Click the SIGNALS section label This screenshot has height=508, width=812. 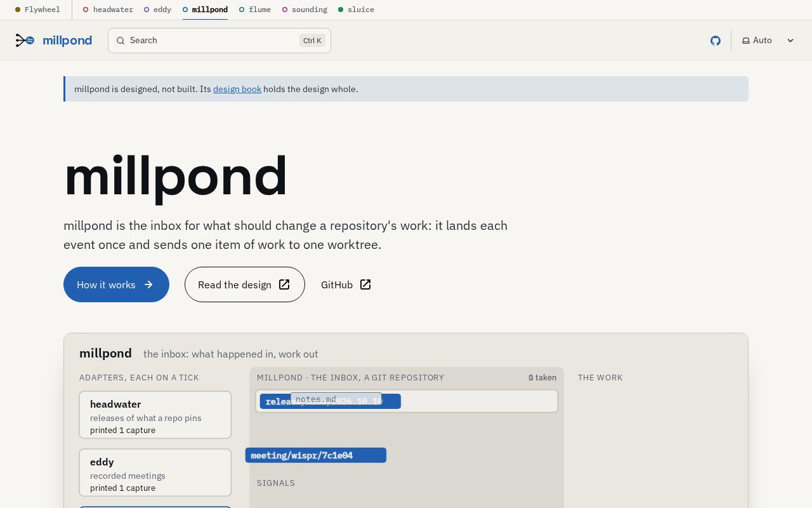tap(276, 483)
